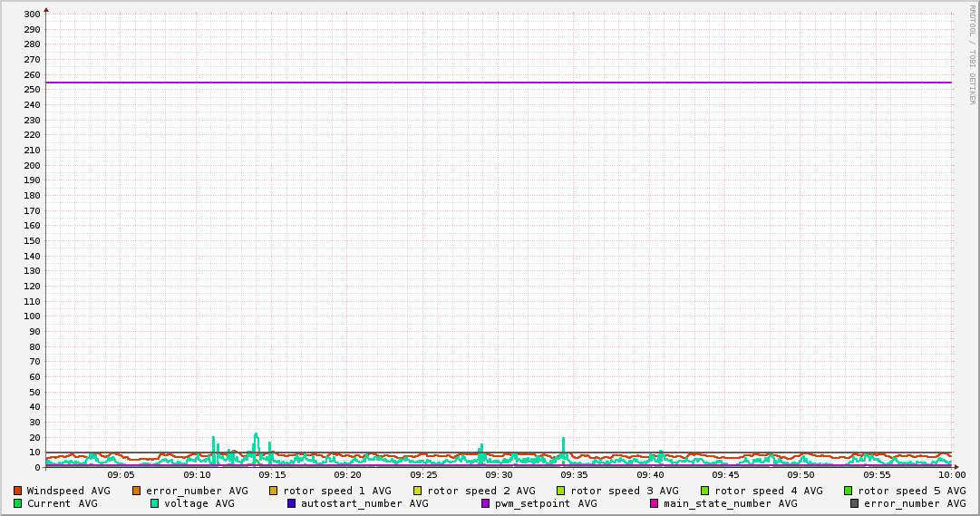
Task: Click the rotor speed 1 AVG color box
Action: 274,491
